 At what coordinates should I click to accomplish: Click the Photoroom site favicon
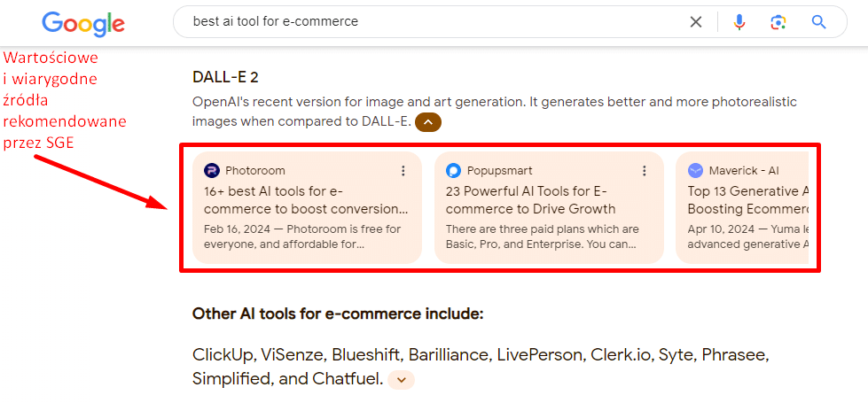coord(211,171)
